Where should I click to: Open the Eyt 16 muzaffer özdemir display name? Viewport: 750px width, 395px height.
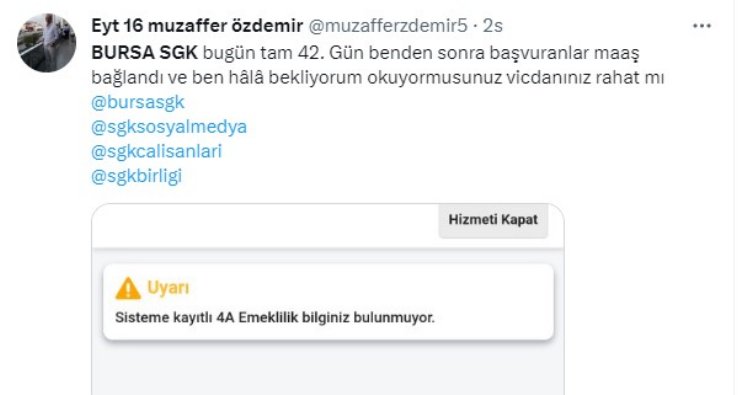coord(197,26)
